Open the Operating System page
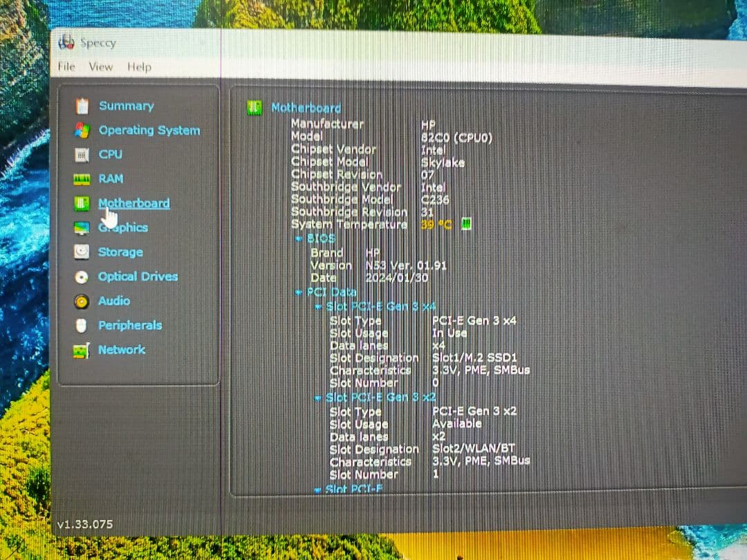This screenshot has height=560, width=747. click(149, 130)
